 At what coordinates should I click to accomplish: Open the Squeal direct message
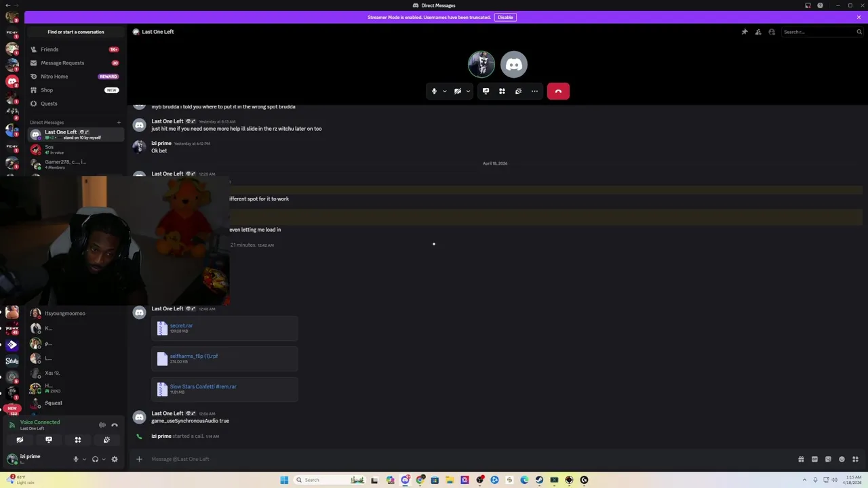pyautogui.click(x=75, y=403)
